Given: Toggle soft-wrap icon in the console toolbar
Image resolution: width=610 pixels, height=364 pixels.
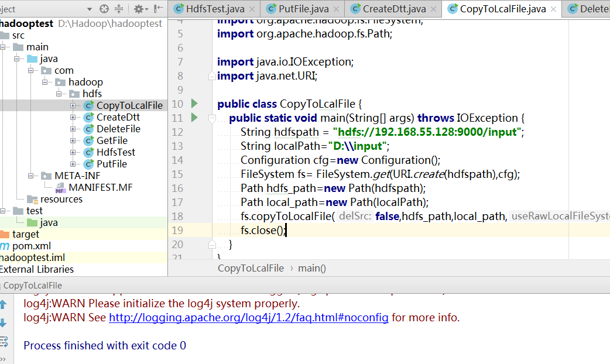Looking at the screenshot, I should pyautogui.click(x=4, y=341).
